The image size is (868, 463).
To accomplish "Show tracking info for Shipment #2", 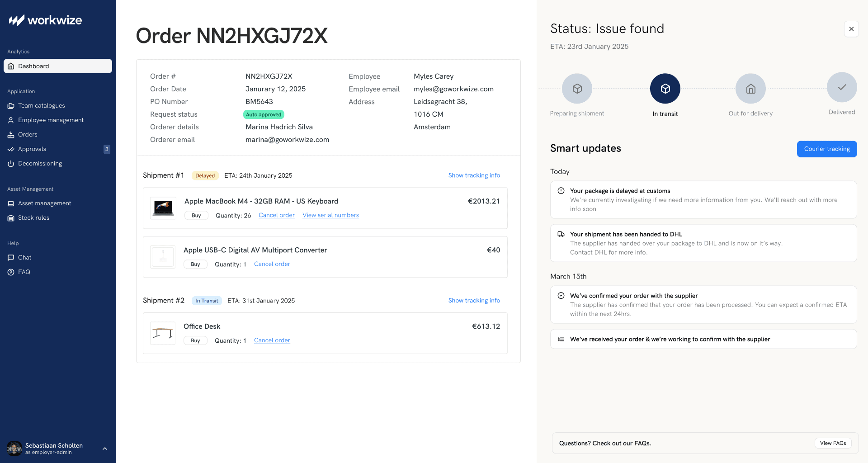I will coord(474,301).
